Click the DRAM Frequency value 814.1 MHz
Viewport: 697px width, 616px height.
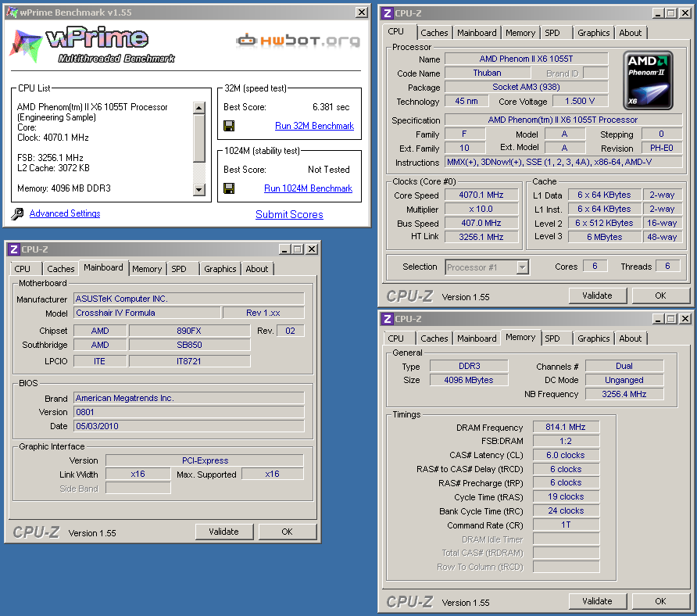click(x=566, y=427)
